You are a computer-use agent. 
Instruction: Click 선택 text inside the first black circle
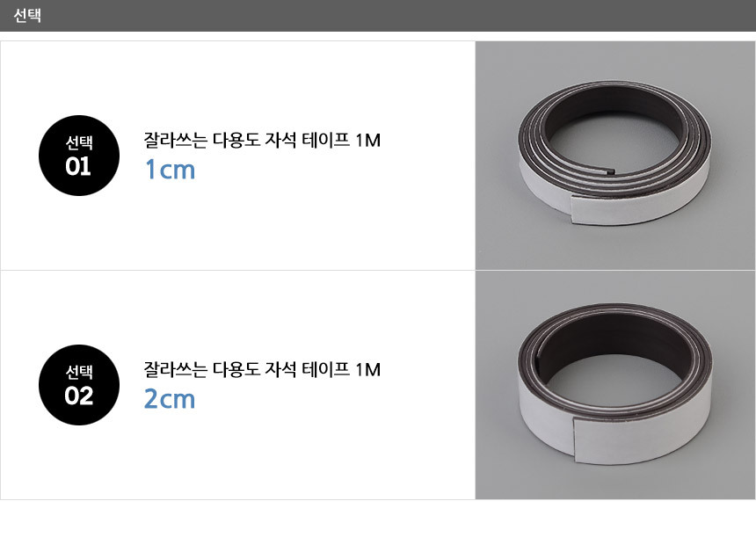(79, 142)
